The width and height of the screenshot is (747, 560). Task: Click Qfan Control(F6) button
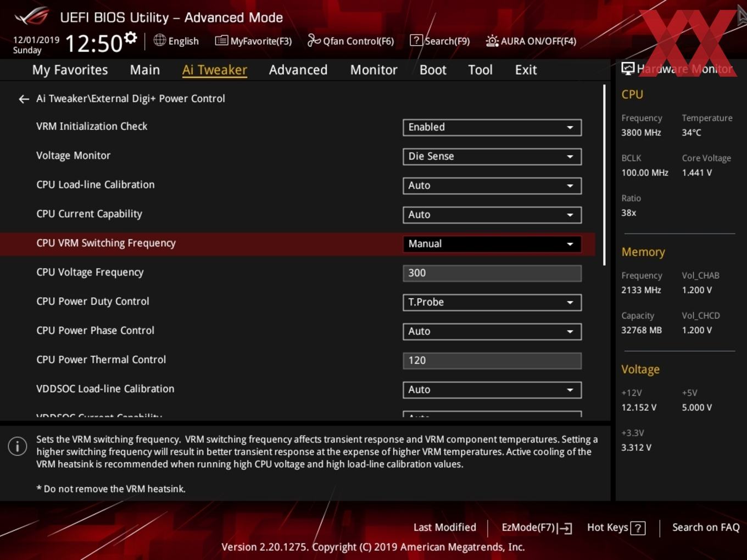(350, 41)
